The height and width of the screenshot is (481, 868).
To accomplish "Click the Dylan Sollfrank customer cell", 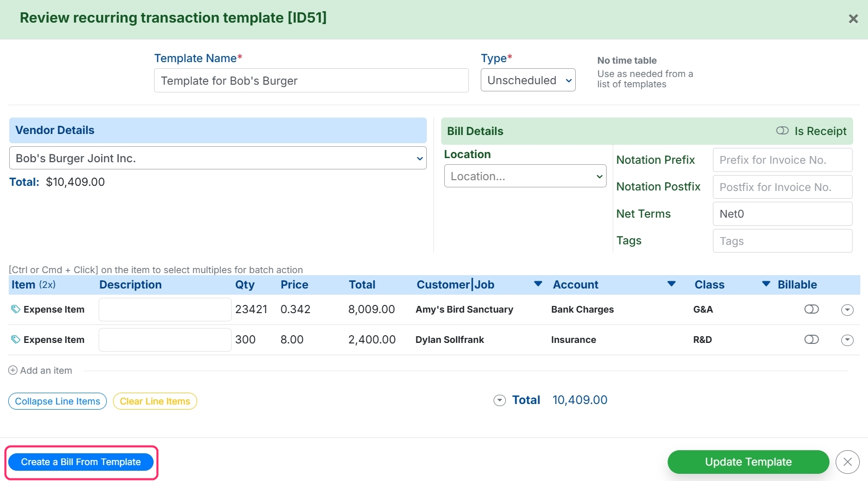I will (x=450, y=339).
